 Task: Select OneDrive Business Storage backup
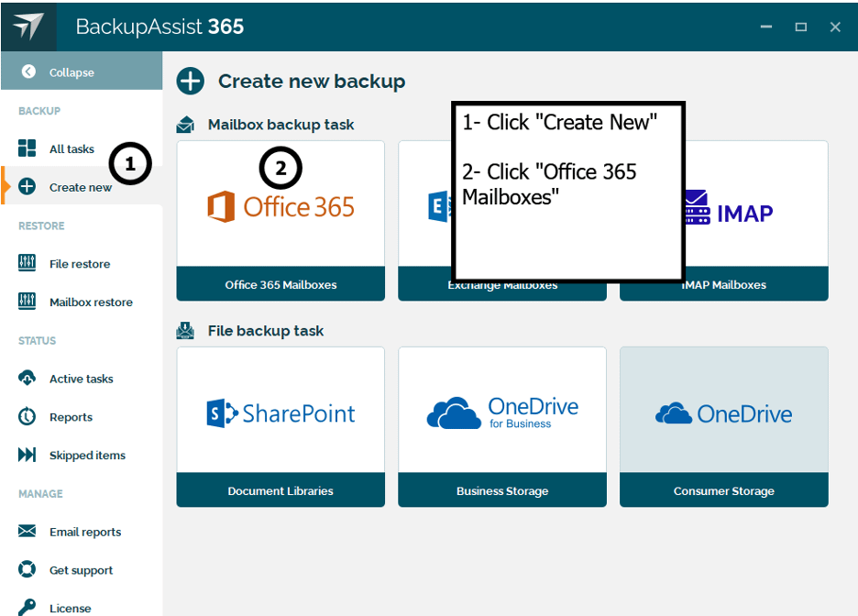click(x=501, y=412)
